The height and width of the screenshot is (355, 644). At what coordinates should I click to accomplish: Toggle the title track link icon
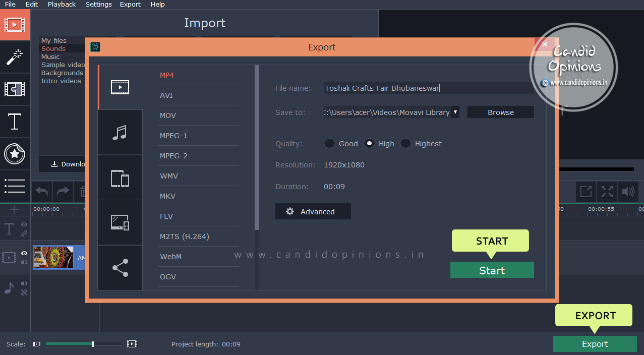click(24, 233)
